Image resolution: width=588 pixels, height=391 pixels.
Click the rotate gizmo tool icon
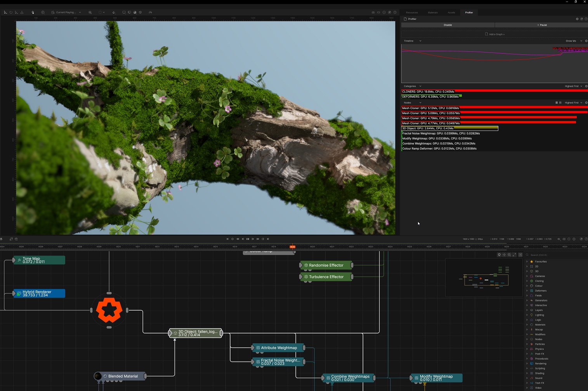coord(11,12)
